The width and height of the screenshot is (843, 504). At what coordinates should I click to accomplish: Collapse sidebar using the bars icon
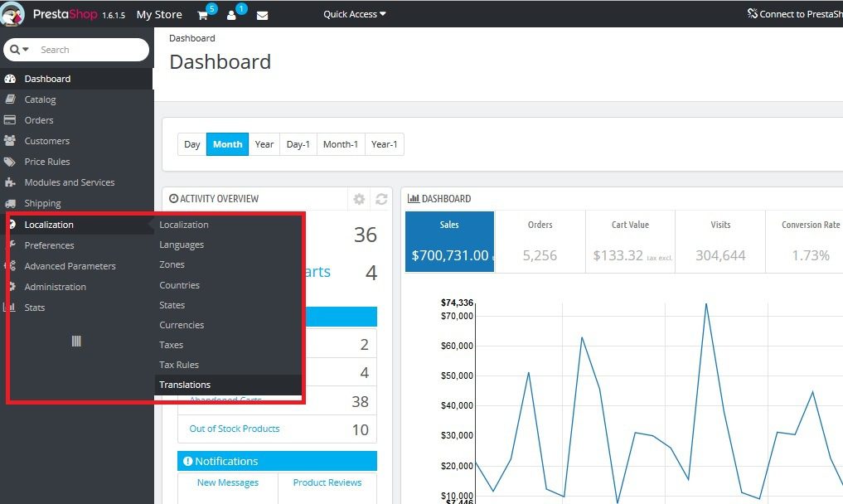[76, 341]
